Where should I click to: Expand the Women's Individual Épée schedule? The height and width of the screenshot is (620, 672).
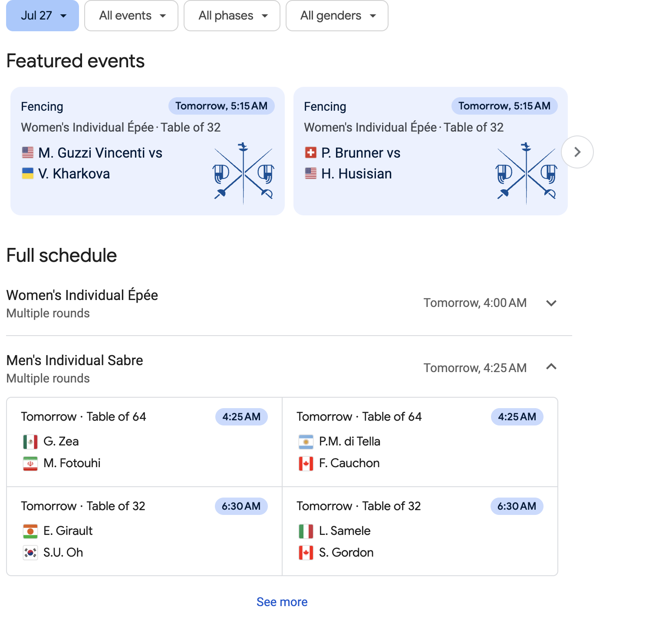tap(551, 303)
